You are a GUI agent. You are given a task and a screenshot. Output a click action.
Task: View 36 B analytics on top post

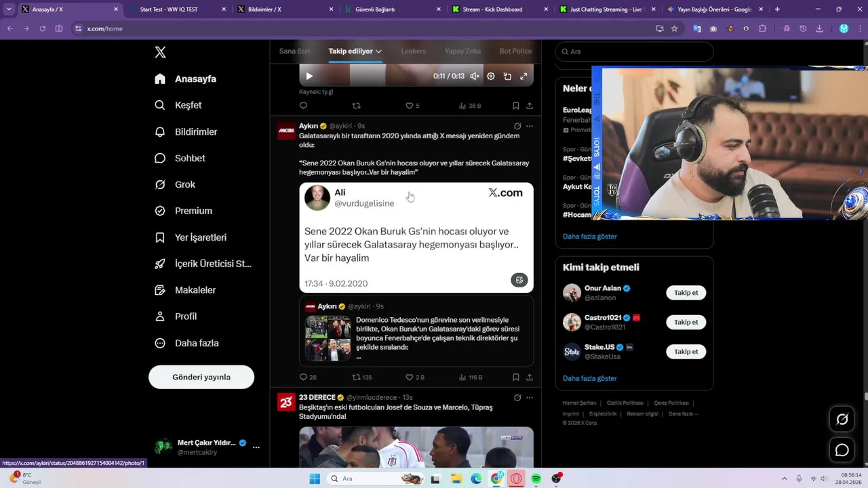point(470,106)
